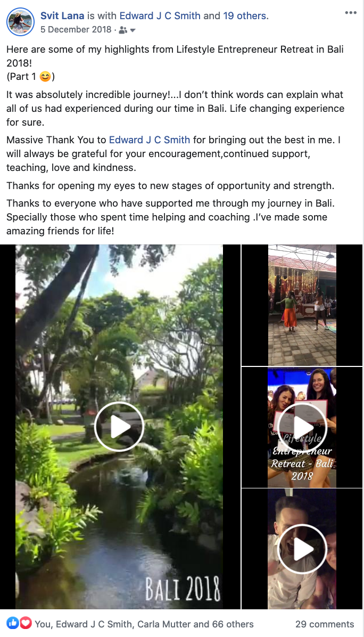Open Svit Lana's profile name link
364x637 pixels.
click(x=62, y=16)
